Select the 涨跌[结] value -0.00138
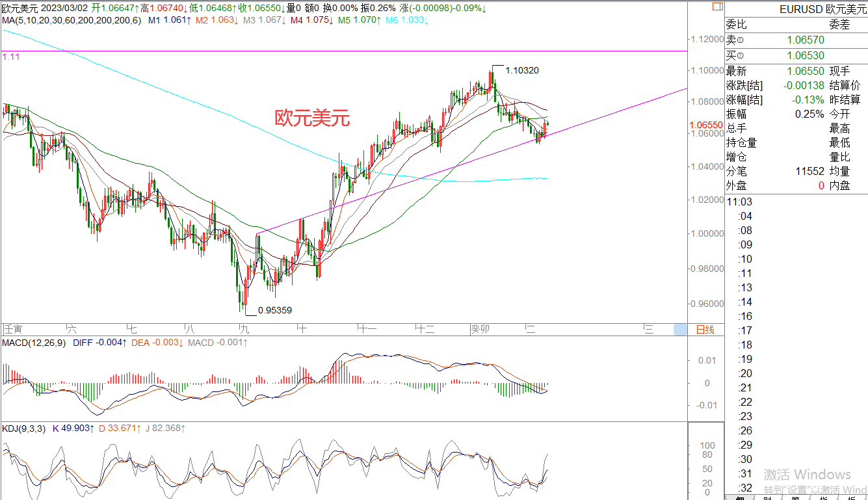The image size is (868, 500). click(803, 86)
